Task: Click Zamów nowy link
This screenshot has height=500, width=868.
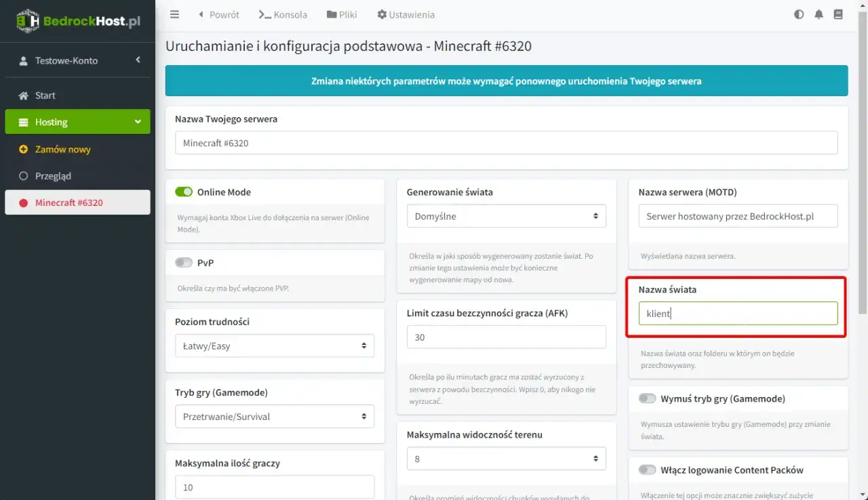Action: 63,149
